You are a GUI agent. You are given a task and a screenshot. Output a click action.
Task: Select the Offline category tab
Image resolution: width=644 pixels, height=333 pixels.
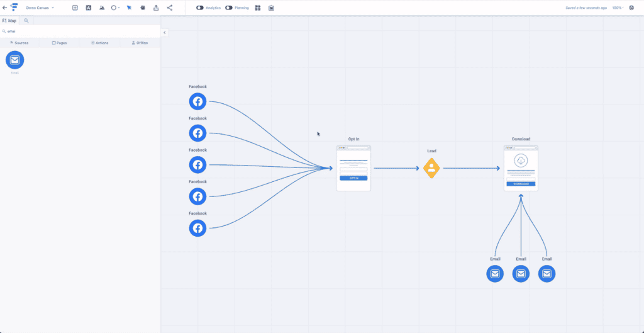(x=140, y=43)
